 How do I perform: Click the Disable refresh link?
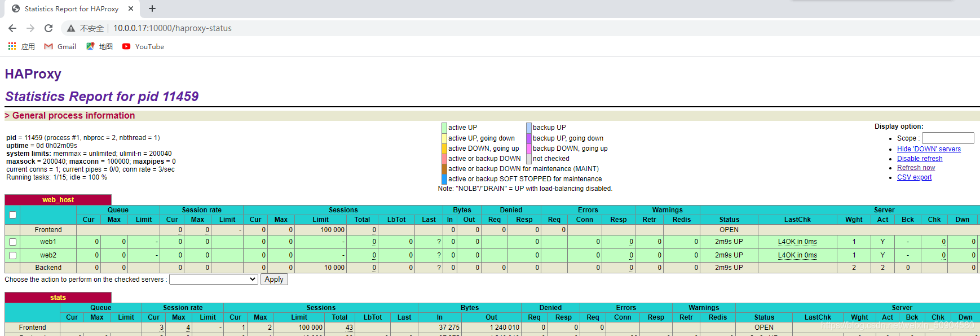920,159
